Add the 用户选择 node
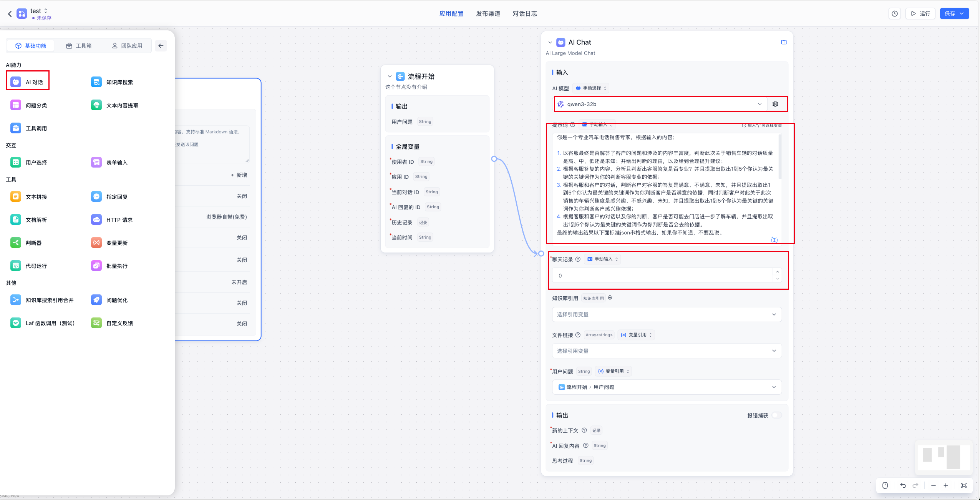Screen dimensions: 980x500 [29, 162]
